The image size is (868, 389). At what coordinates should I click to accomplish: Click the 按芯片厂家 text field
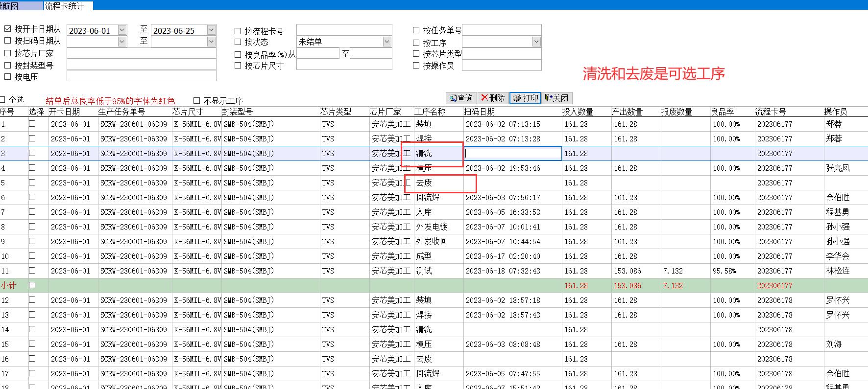141,53
